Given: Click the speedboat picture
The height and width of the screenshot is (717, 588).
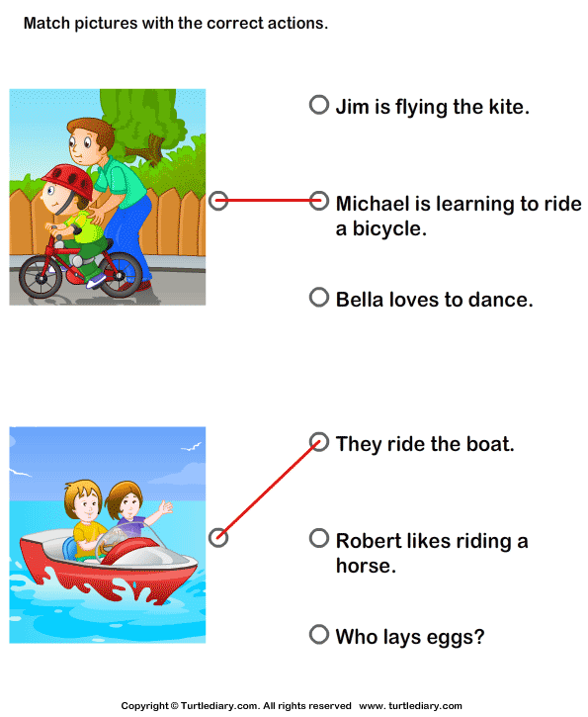Looking at the screenshot, I should pos(108,535).
